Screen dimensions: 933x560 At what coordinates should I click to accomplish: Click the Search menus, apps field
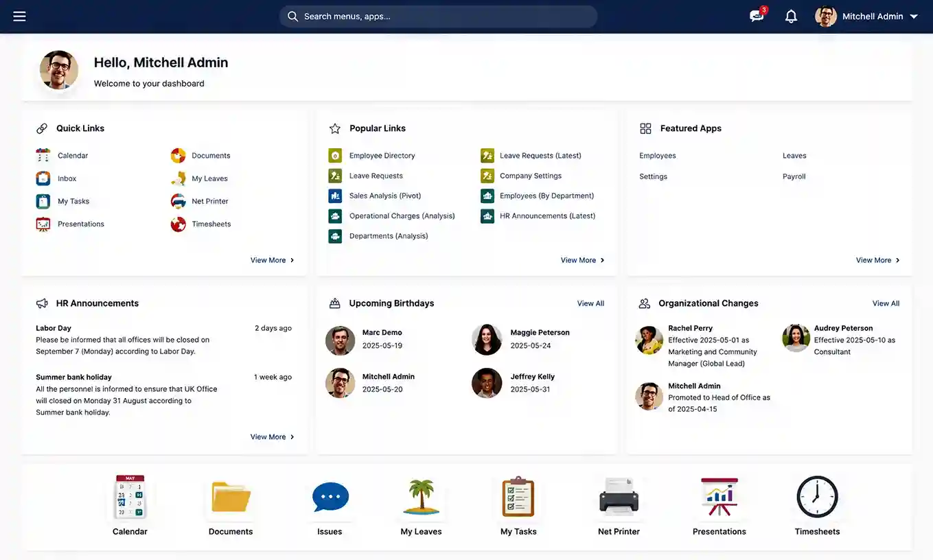point(438,16)
